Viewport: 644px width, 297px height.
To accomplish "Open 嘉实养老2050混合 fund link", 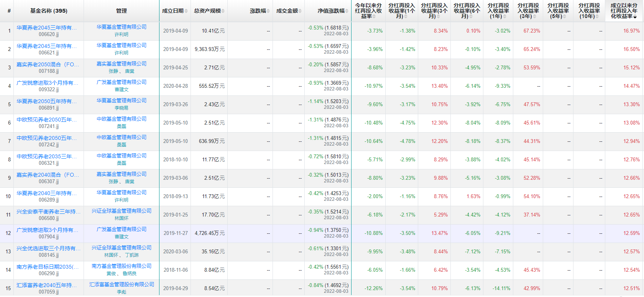I will (x=48, y=64).
